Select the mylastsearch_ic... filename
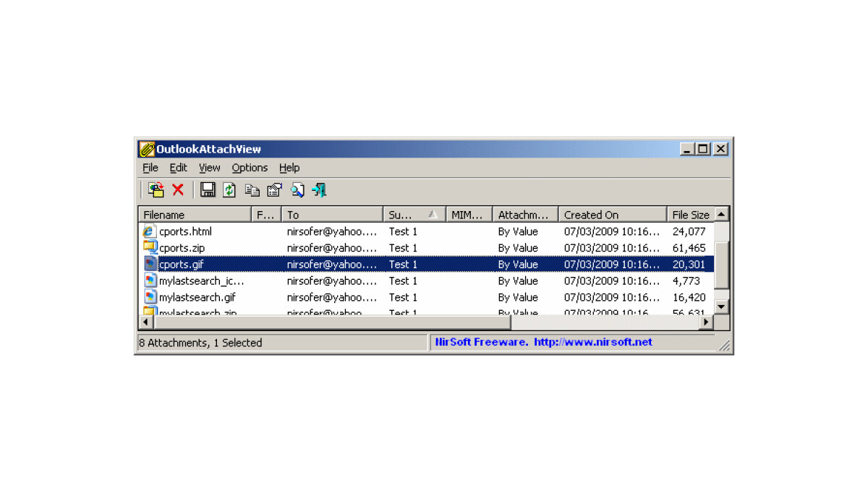Viewport: 868px width, 488px height. coord(202,281)
